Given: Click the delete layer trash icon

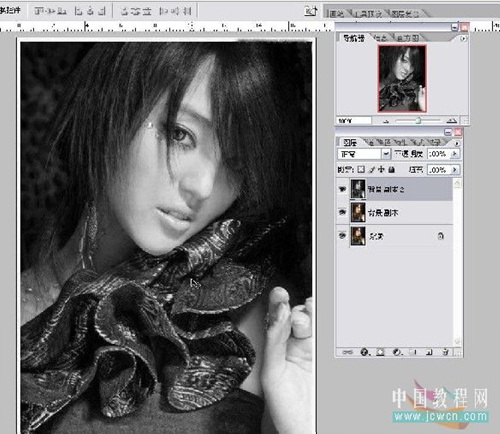Looking at the screenshot, I should pos(446,352).
